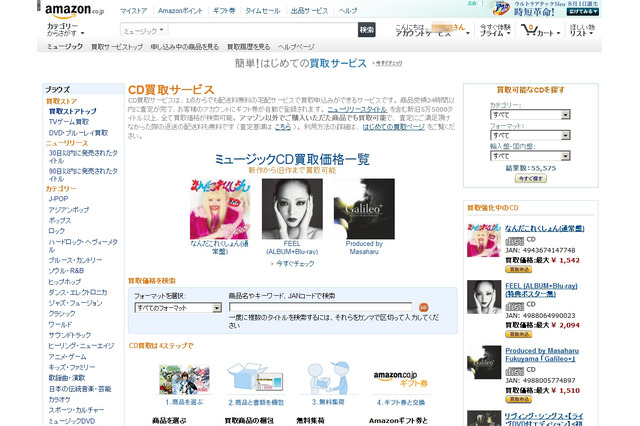Screen dimensions: 640x426
Task: Open the アカウントサービス dropdown
Action: [432, 30]
